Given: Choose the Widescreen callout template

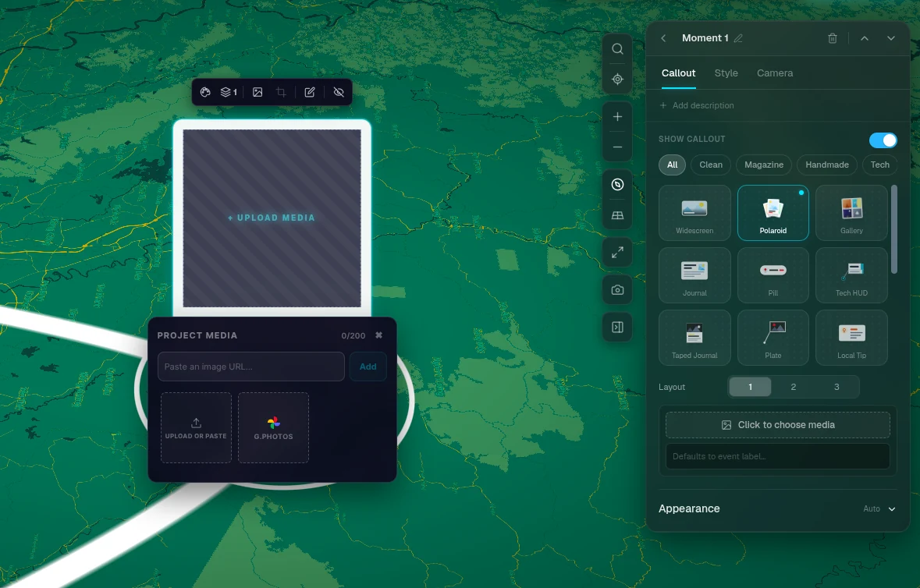Looking at the screenshot, I should tap(694, 213).
